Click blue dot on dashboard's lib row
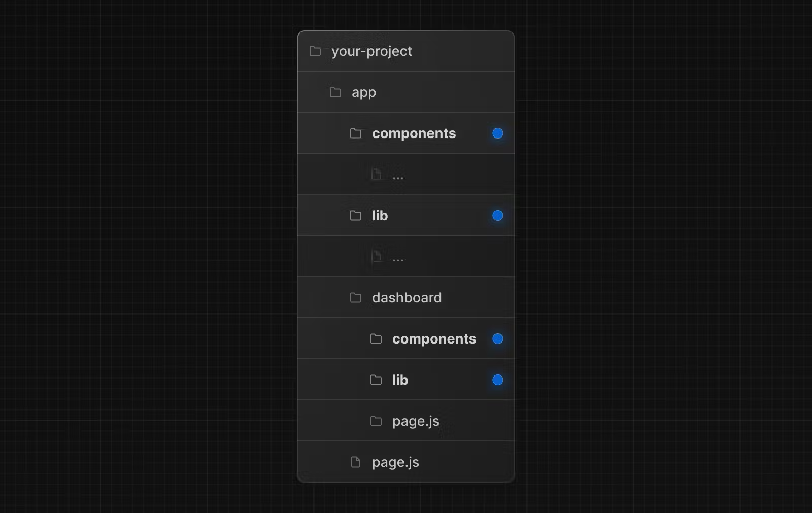Viewport: 812px width, 513px height. click(x=498, y=380)
